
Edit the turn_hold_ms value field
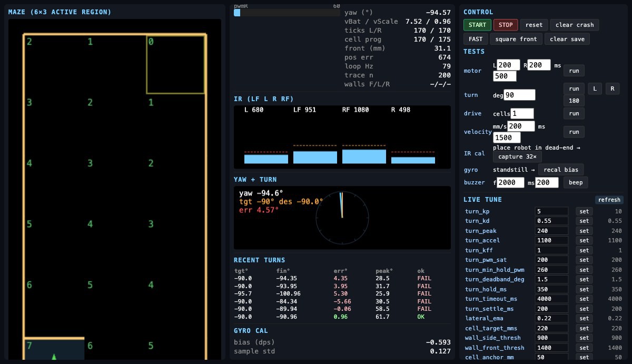551,289
